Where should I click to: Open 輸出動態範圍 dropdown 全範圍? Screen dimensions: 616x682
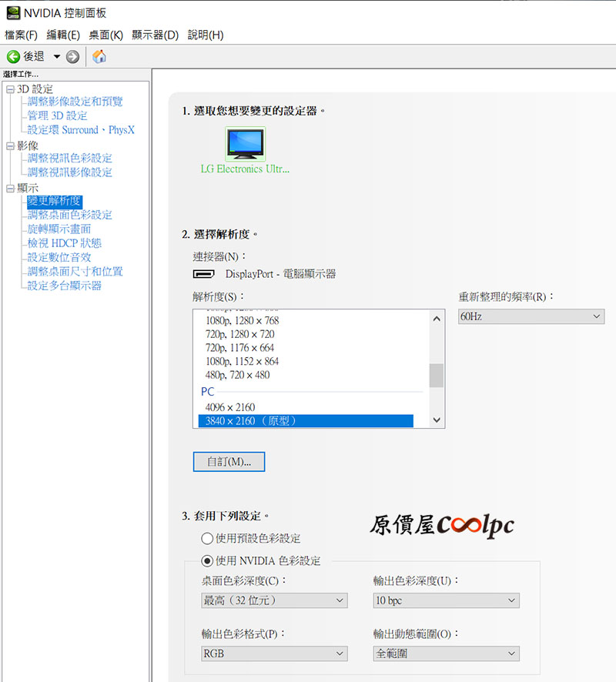click(x=447, y=654)
